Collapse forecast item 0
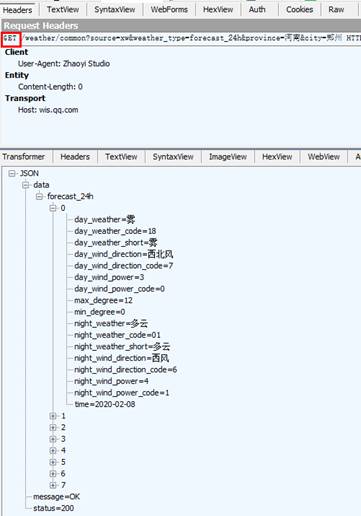The width and height of the screenshot is (361, 516). (53, 208)
